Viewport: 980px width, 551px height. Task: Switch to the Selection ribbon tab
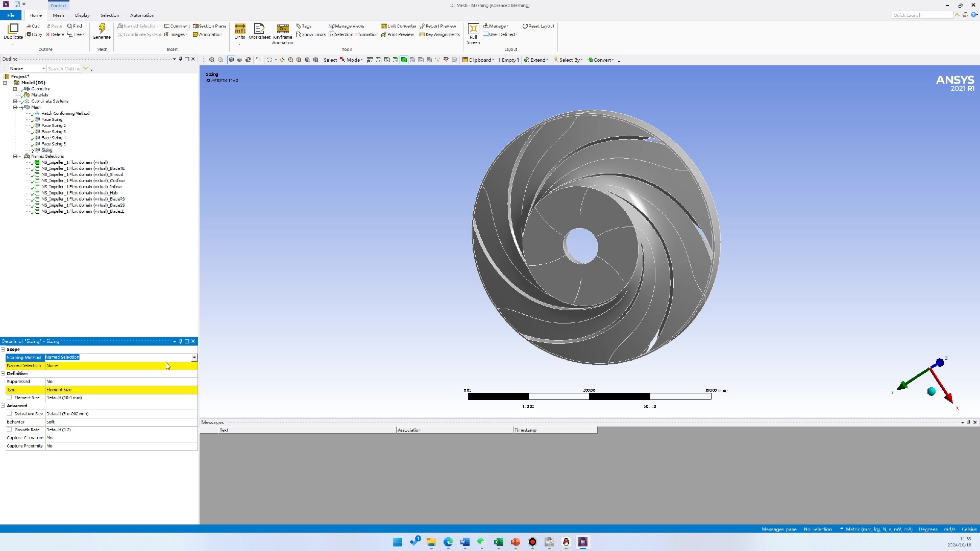pos(110,15)
